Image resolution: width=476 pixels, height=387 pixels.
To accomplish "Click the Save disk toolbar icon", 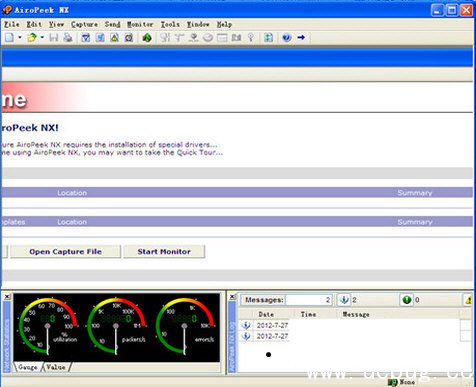I will click(54, 38).
